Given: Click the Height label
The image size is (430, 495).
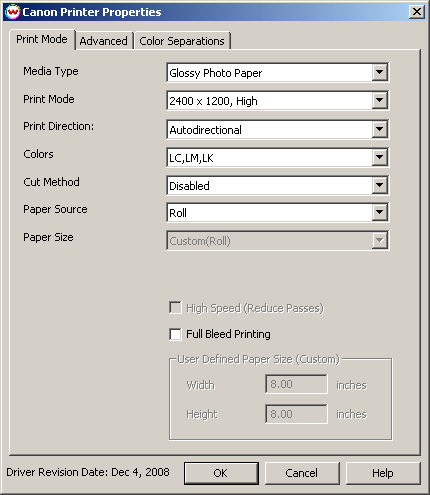Looking at the screenshot, I should pos(202,414).
